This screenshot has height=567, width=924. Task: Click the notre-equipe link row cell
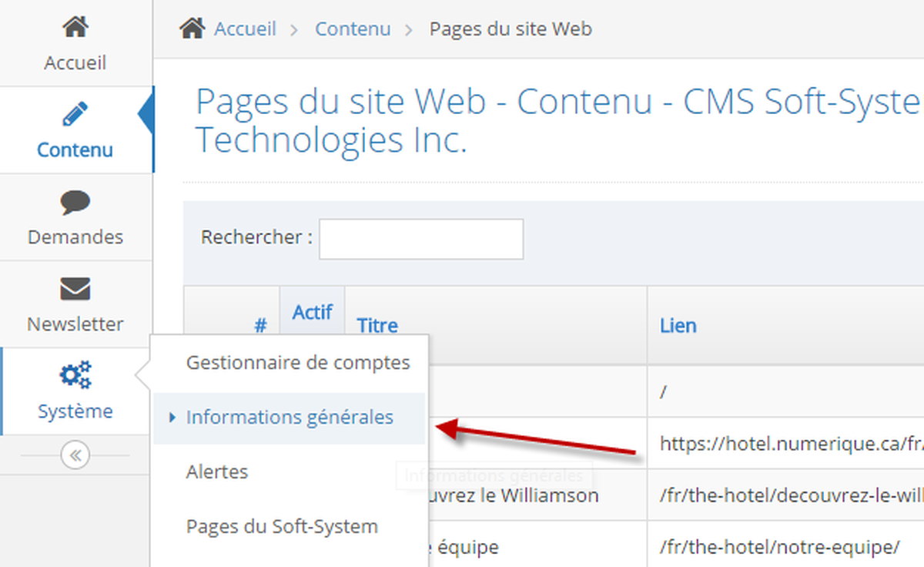click(x=785, y=547)
